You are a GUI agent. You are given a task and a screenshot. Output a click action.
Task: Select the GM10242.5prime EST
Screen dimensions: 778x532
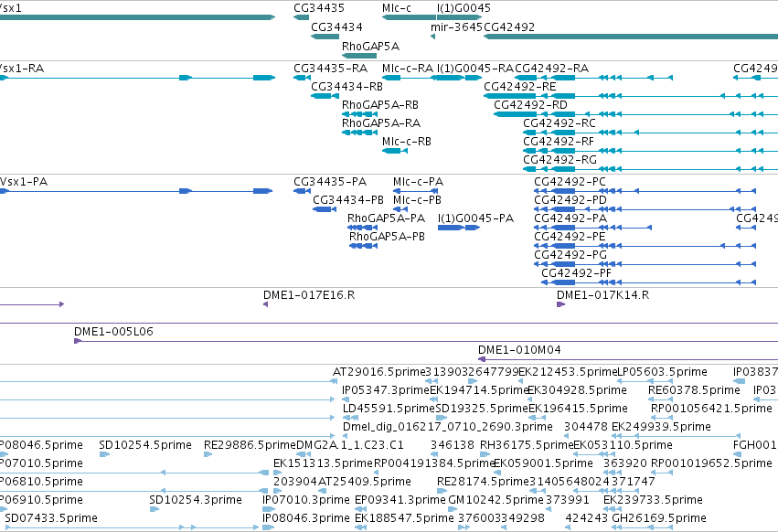[496, 500]
